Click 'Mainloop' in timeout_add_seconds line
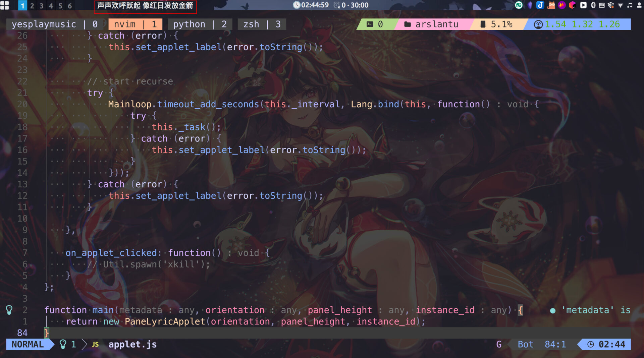Image resolution: width=644 pixels, height=358 pixels. click(130, 104)
